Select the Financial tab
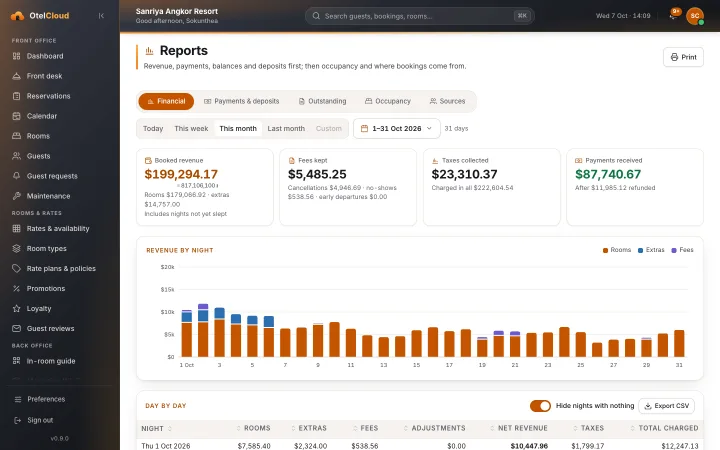Screen dimensions: 720x450 pos(166,101)
